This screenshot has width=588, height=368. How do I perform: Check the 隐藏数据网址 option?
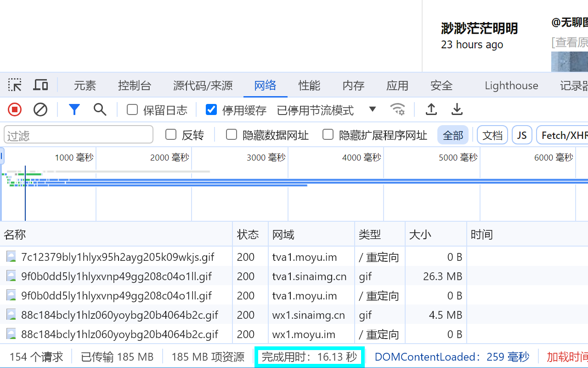click(231, 134)
